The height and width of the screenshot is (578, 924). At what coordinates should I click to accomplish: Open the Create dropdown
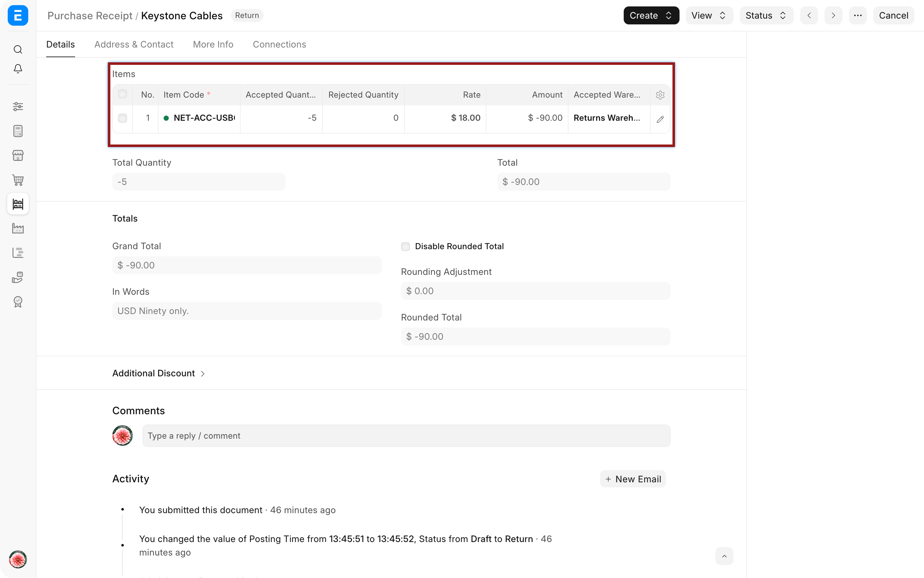(651, 16)
